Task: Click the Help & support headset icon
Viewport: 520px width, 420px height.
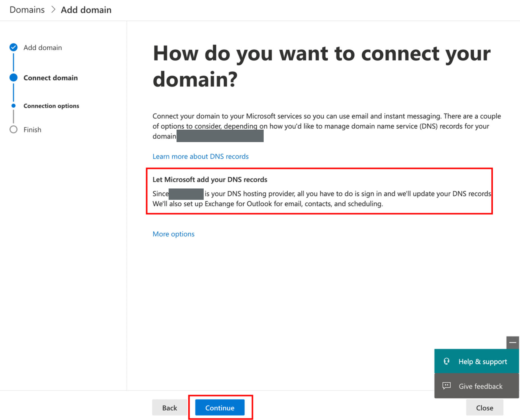Action: coord(446,361)
